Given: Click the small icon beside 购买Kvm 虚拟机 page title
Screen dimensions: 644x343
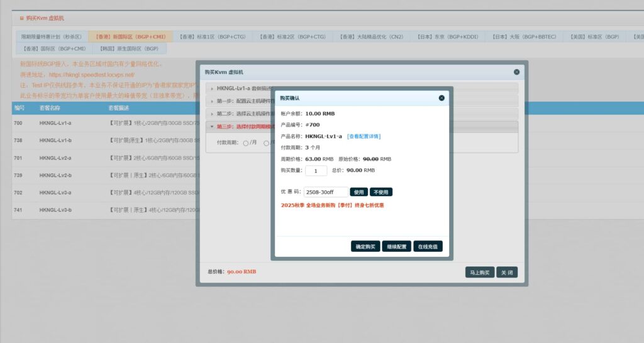Looking at the screenshot, I should point(22,19).
